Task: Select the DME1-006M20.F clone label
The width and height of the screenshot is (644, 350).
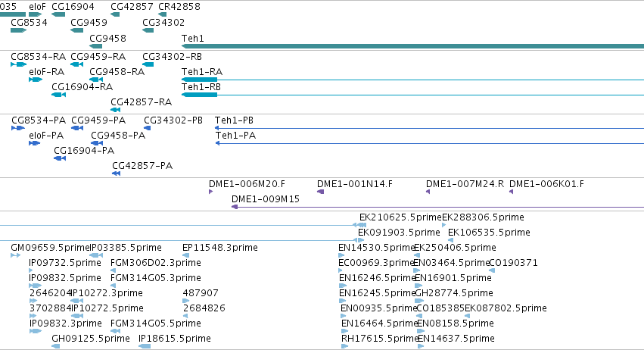Action: (x=247, y=184)
